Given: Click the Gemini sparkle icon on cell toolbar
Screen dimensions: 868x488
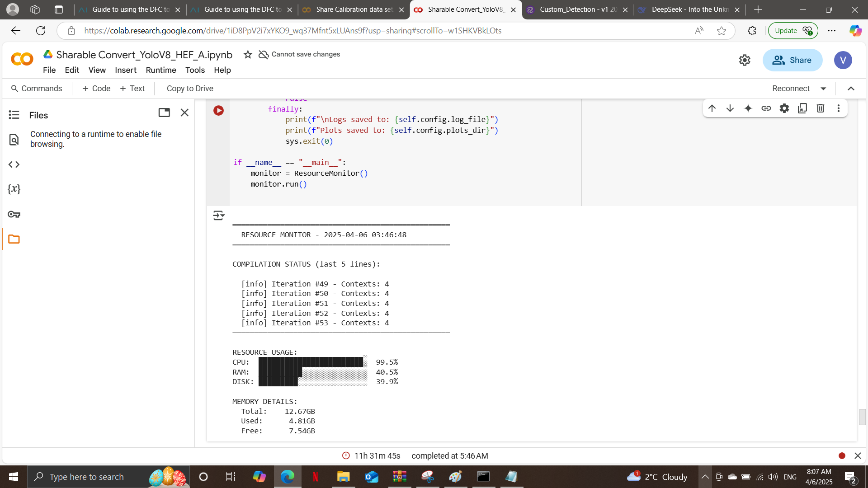Looking at the screenshot, I should point(748,108).
